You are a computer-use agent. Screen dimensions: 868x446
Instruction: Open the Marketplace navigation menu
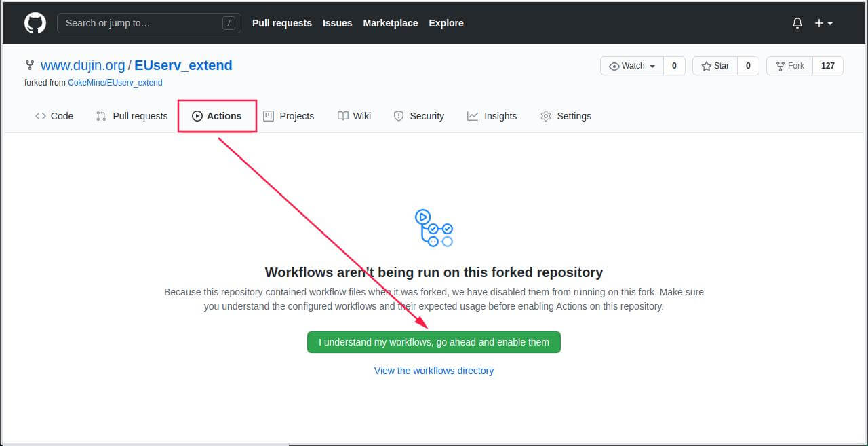point(390,22)
